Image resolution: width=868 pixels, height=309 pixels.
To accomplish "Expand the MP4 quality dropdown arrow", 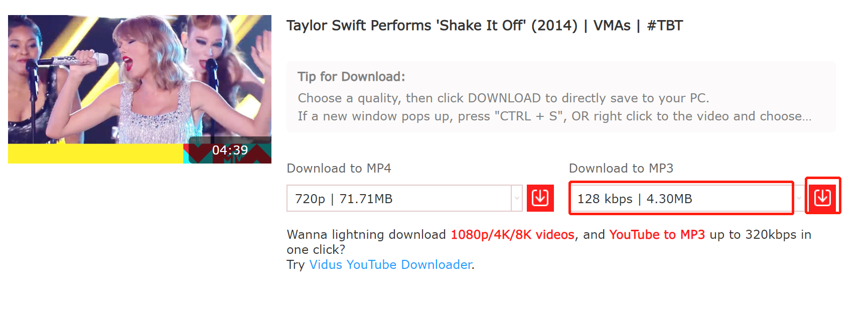I will 517,199.
